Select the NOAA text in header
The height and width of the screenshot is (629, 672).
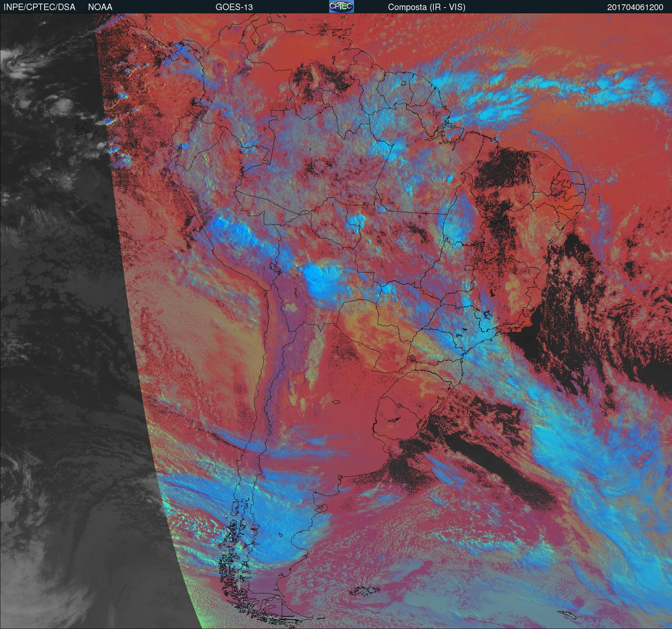(x=100, y=7)
